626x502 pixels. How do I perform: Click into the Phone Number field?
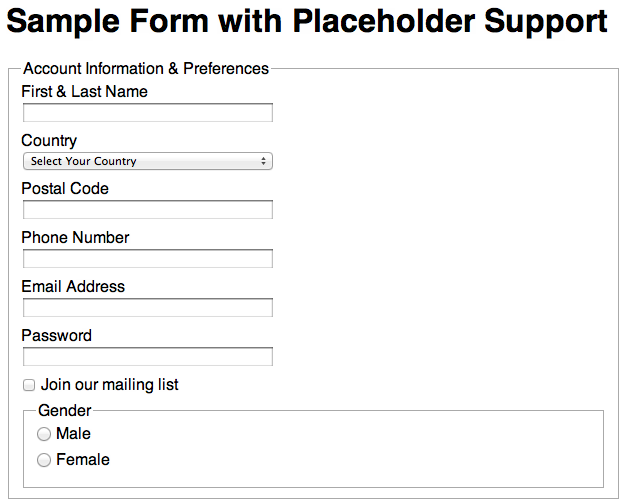(x=147, y=259)
